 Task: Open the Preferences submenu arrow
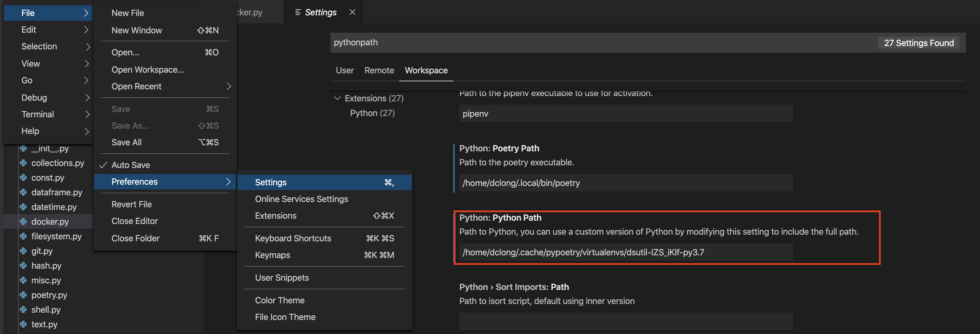point(229,182)
